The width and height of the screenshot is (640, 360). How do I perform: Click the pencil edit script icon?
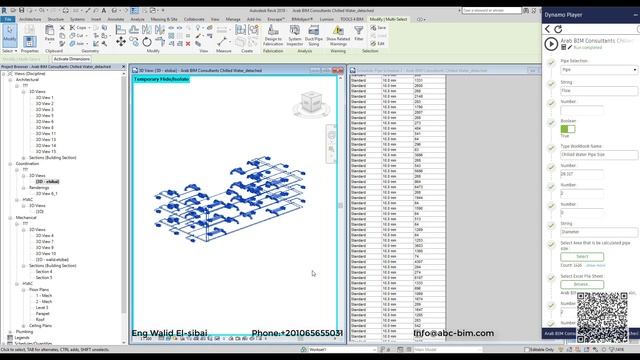(x=570, y=47)
